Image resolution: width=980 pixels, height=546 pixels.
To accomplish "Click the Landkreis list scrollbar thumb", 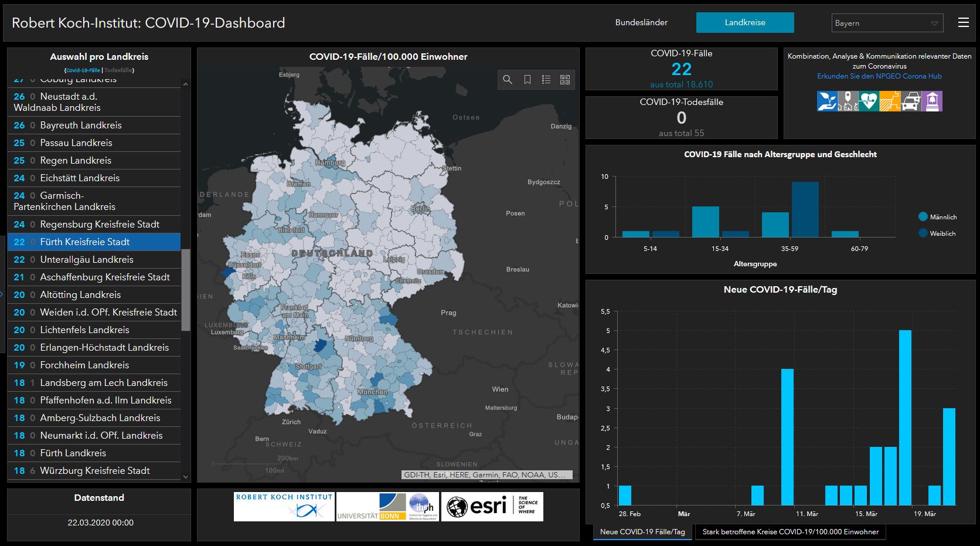I will pyautogui.click(x=186, y=290).
